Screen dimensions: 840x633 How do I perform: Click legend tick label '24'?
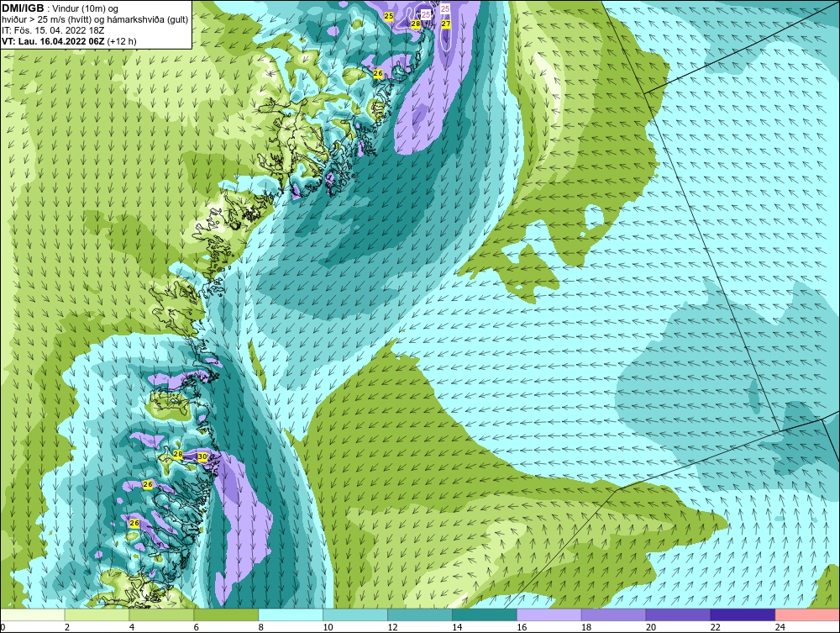780,627
